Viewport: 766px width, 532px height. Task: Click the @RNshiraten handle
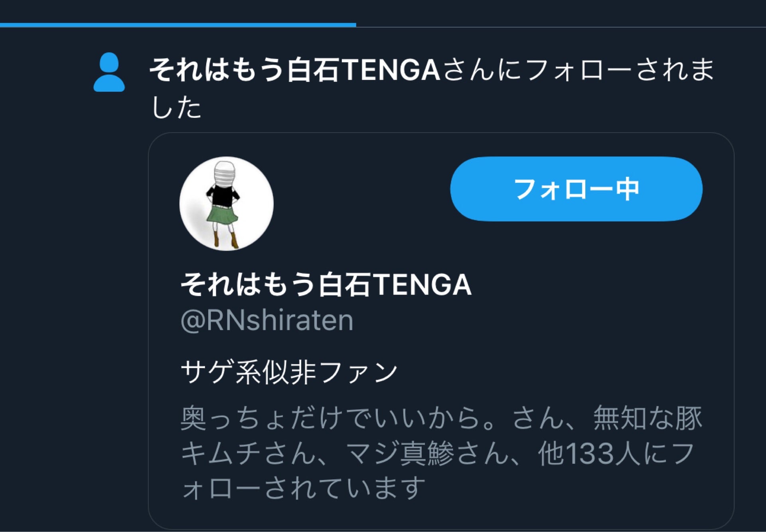pos(267,321)
